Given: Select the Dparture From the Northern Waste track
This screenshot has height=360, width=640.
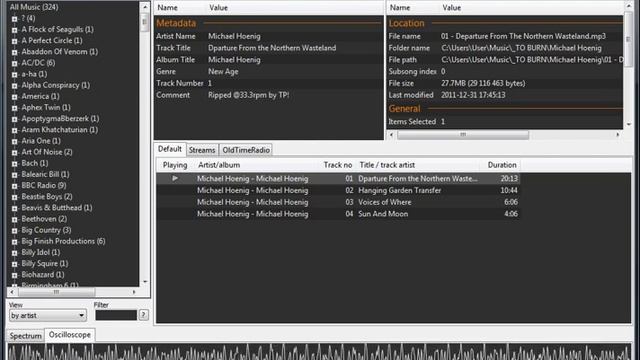Looking at the screenshot, I should coord(338,178).
